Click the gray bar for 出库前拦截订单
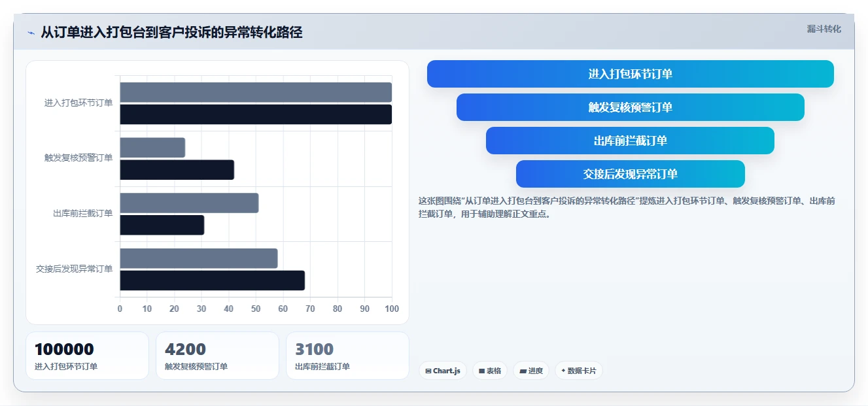 tap(189, 203)
